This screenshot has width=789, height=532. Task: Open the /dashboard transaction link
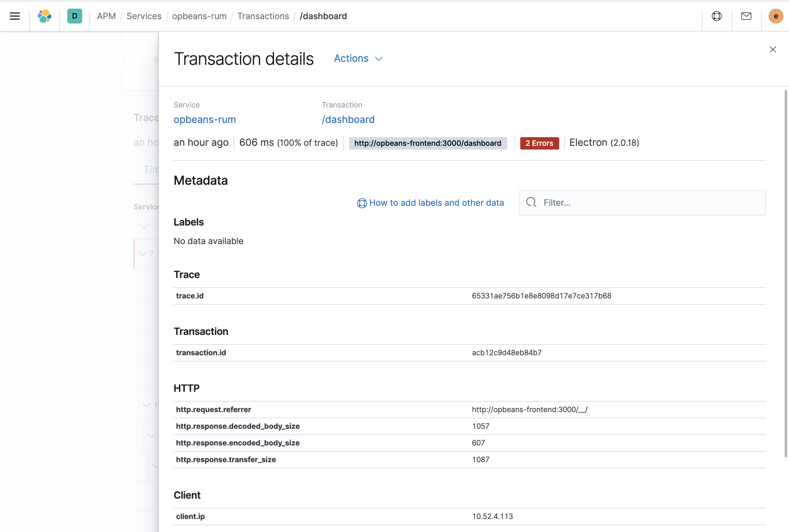click(x=348, y=120)
